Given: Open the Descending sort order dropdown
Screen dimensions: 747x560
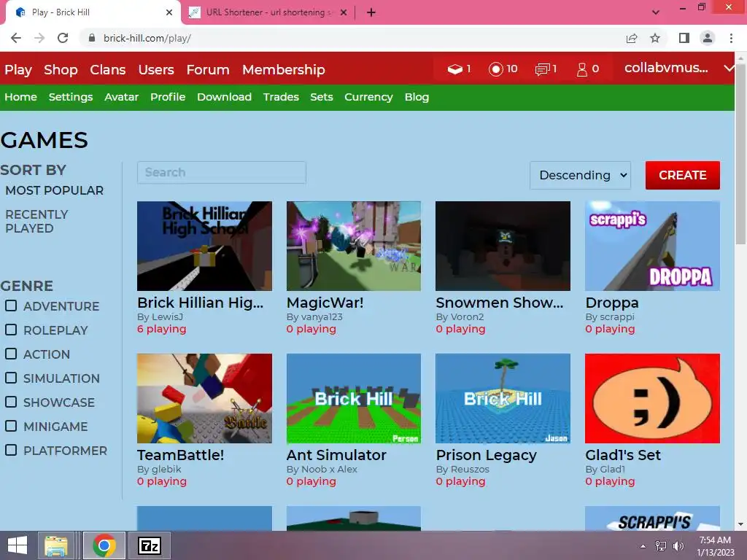Looking at the screenshot, I should coord(580,175).
